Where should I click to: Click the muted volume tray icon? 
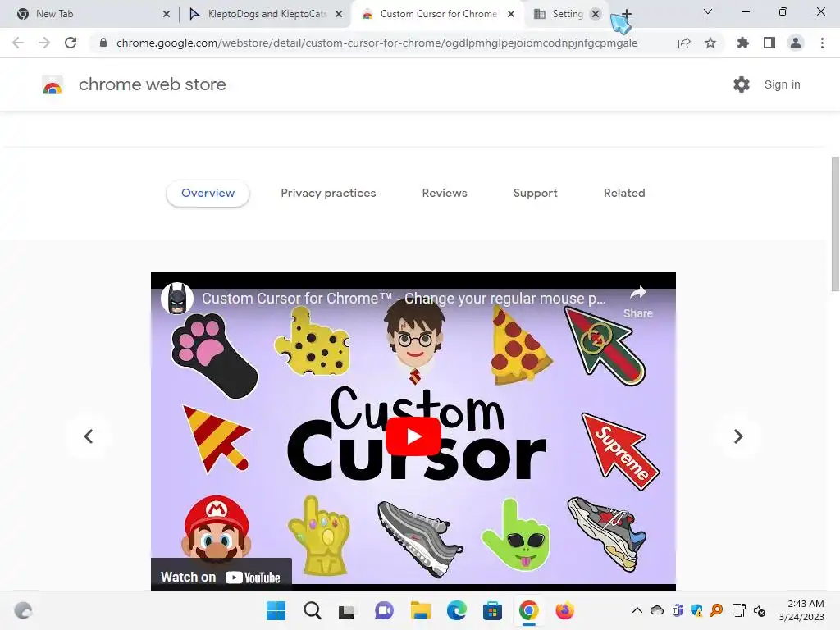click(x=759, y=610)
